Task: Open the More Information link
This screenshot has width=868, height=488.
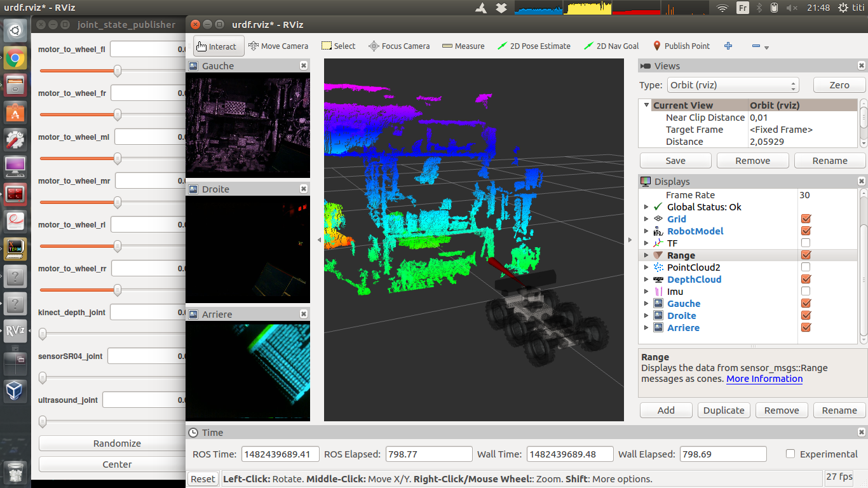Action: [x=764, y=379]
